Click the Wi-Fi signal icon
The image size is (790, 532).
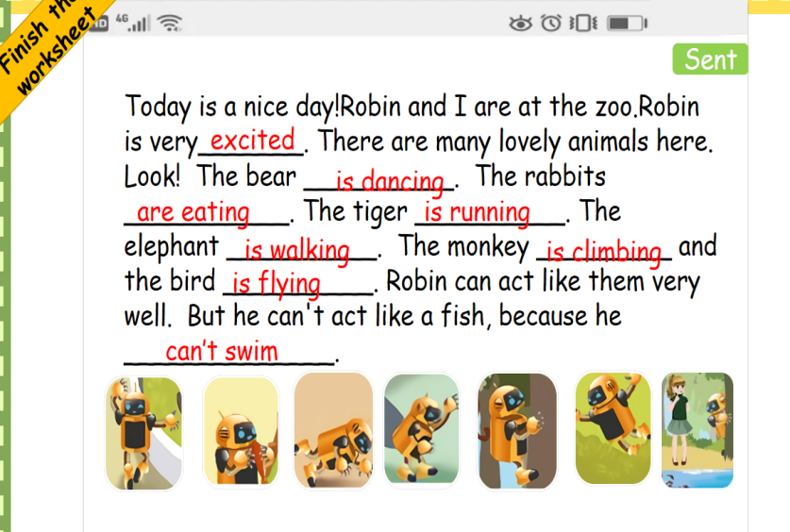(x=169, y=23)
